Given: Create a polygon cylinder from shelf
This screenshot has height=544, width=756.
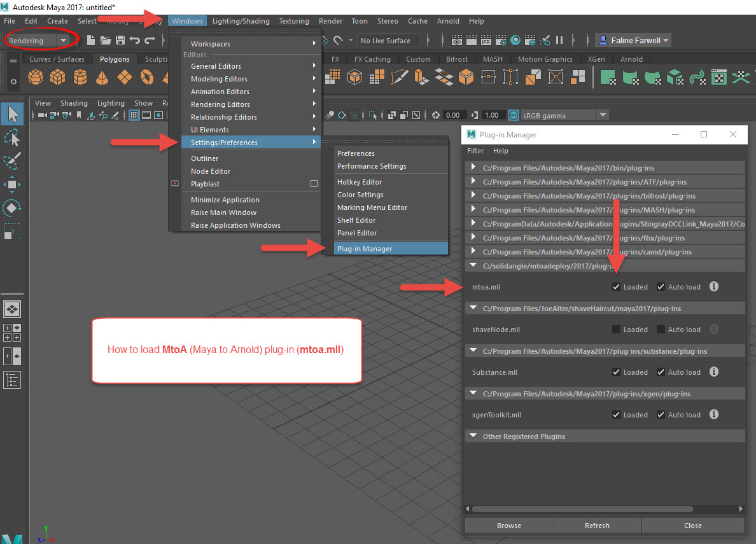Looking at the screenshot, I should point(80,77).
